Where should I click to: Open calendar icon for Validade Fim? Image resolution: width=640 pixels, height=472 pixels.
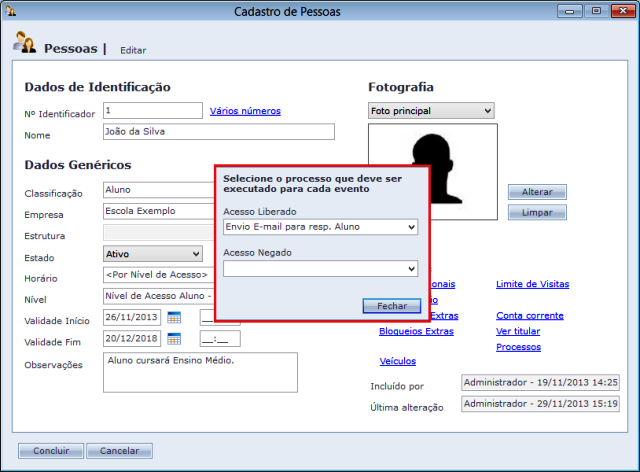pyautogui.click(x=173, y=339)
